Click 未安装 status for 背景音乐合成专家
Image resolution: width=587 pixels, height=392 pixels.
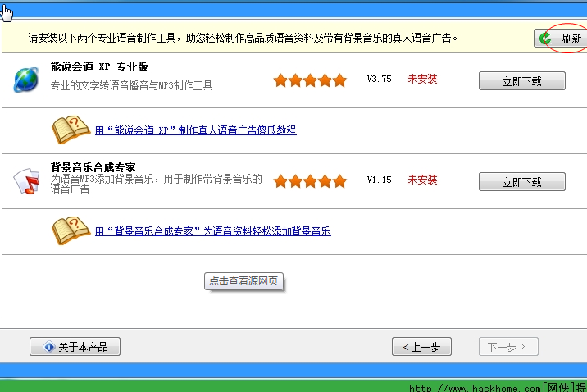click(x=422, y=180)
